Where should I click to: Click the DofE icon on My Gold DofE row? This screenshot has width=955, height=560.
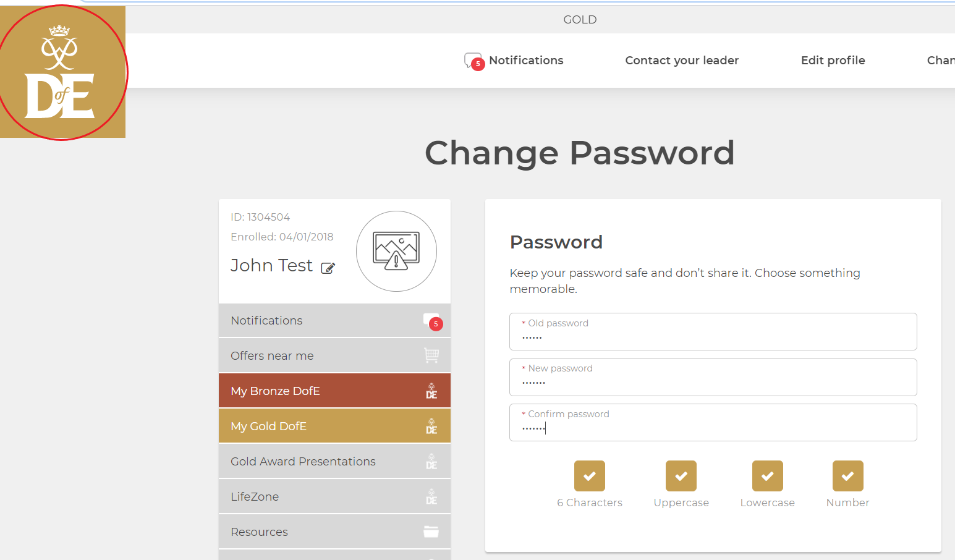coord(431,426)
